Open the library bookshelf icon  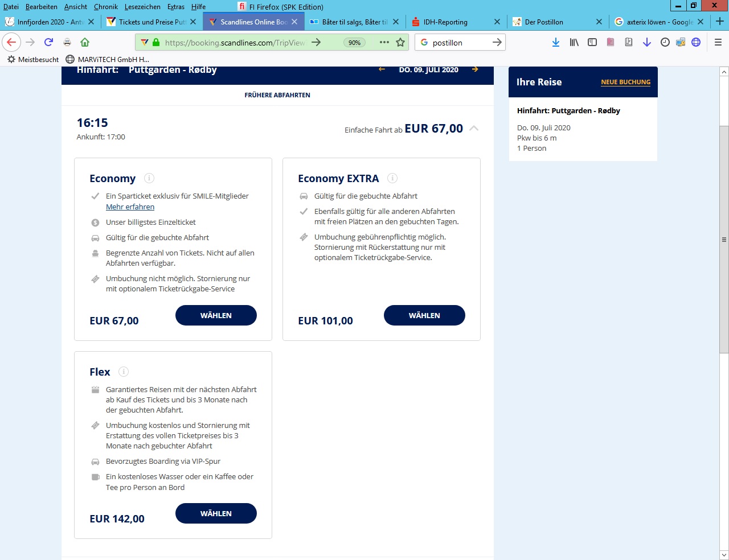(x=574, y=42)
